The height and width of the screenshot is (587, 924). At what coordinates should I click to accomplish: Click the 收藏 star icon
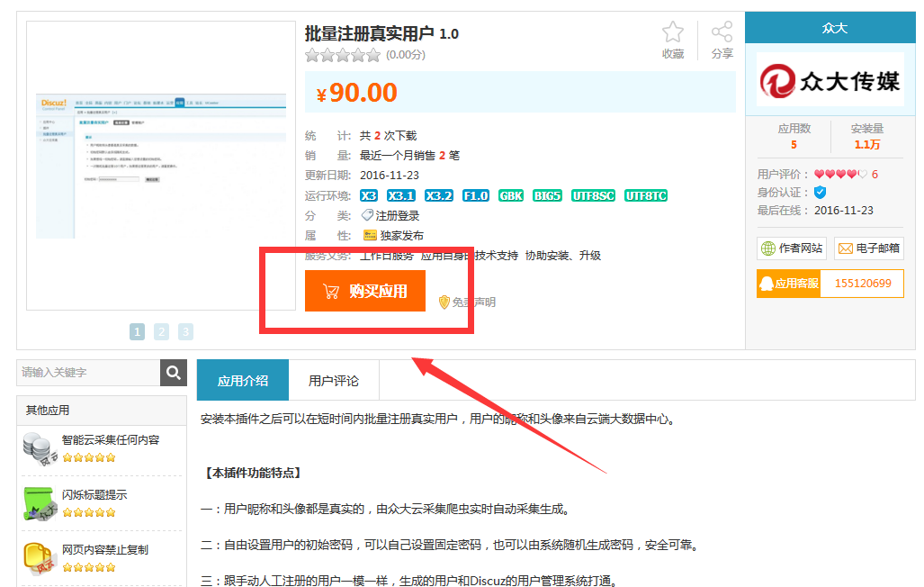coord(672,32)
